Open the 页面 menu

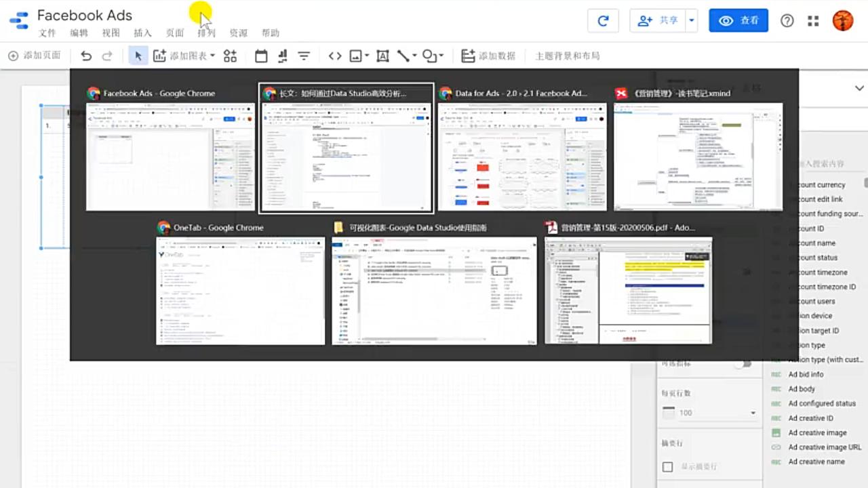coord(175,33)
